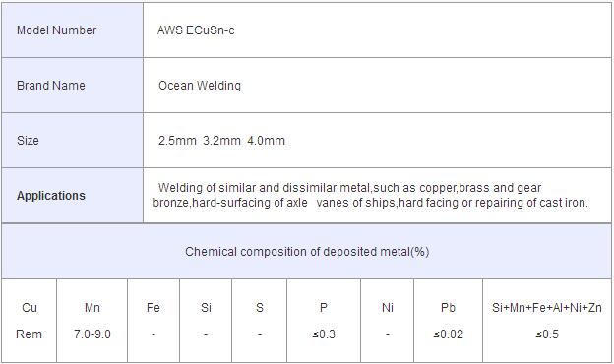Screen dimensions: 614x364
Task: Select the 7.0-9.0 value under Mn
Action: 92,334
